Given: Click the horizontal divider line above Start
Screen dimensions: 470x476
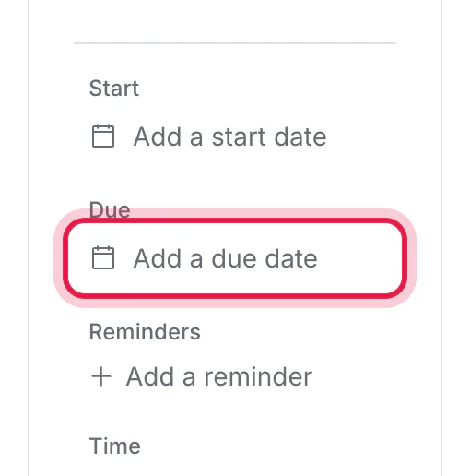Looking at the screenshot, I should tap(235, 43).
